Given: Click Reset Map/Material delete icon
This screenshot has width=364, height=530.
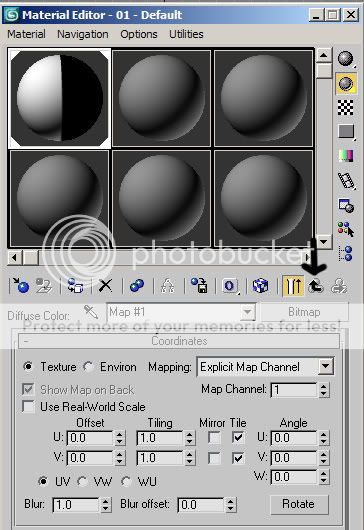Looking at the screenshot, I should pyautogui.click(x=105, y=286).
